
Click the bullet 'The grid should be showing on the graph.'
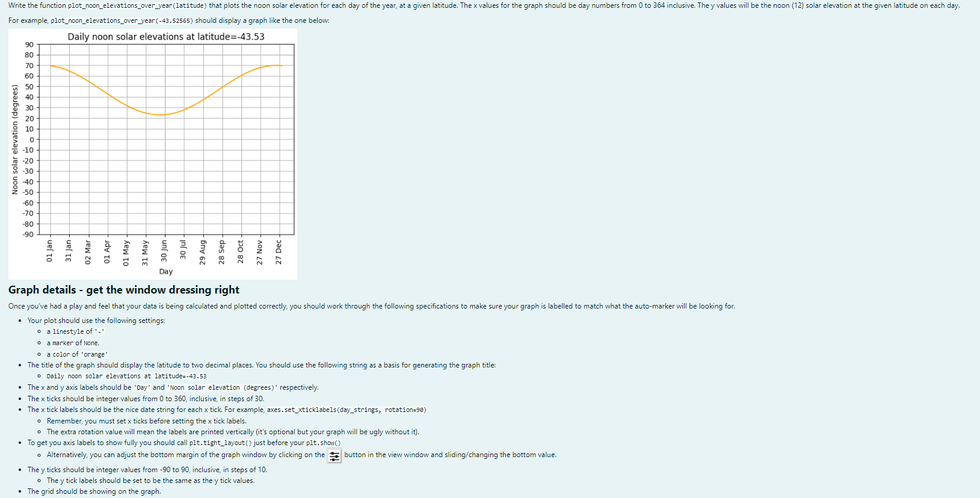[94, 491]
